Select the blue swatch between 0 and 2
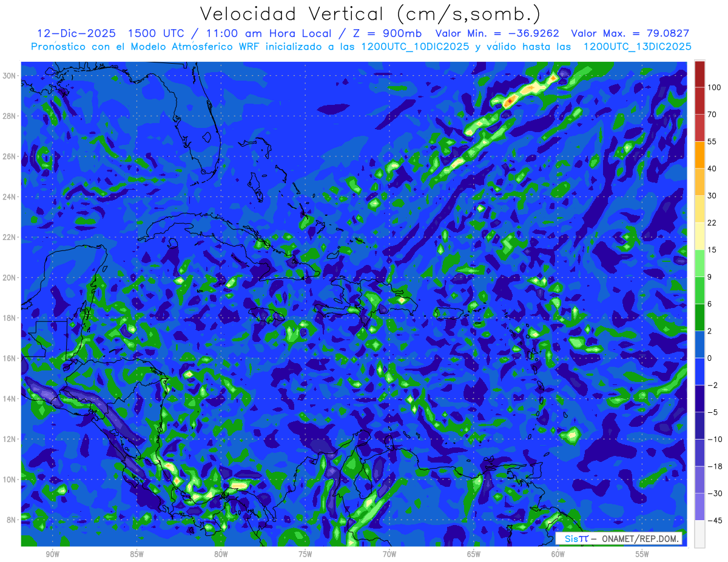This screenshot has width=728, height=562. 699,344
